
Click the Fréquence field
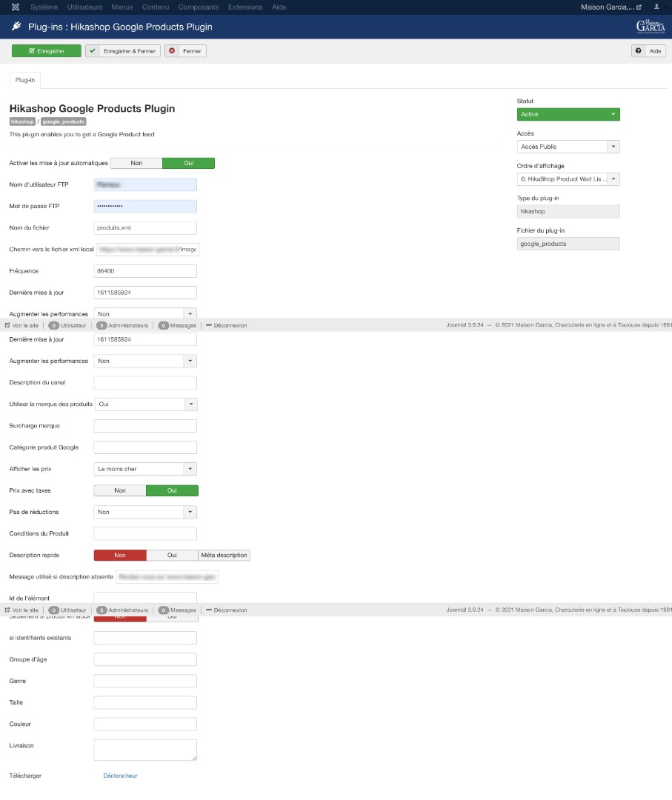click(x=145, y=271)
